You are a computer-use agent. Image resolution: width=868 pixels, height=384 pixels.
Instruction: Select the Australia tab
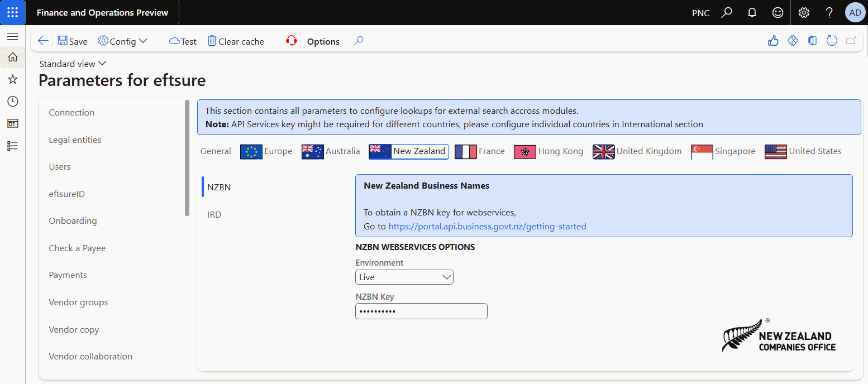pyautogui.click(x=331, y=151)
